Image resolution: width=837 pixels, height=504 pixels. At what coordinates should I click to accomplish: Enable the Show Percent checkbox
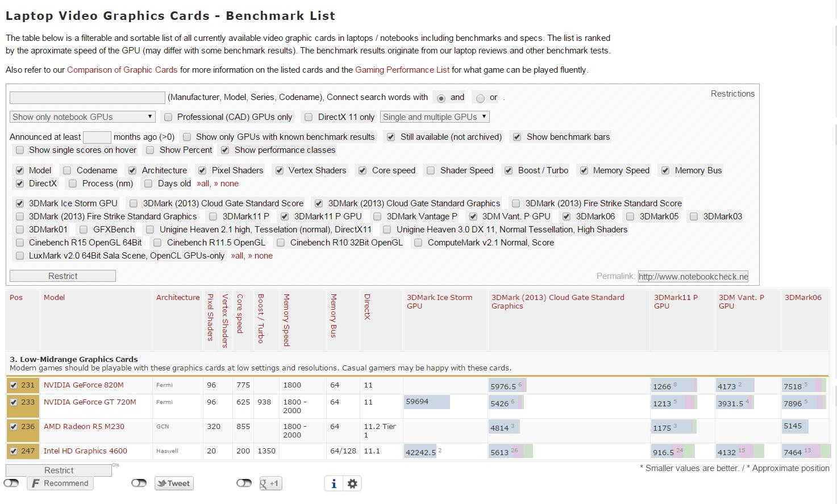150,150
